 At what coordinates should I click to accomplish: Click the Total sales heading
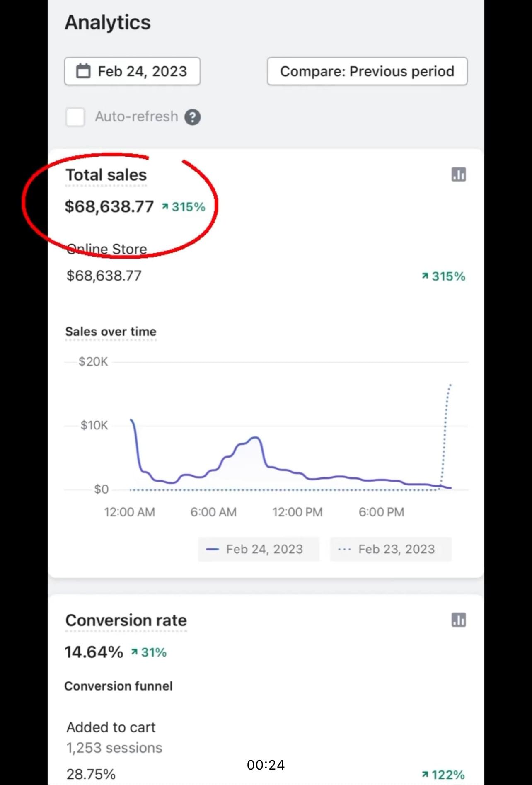[x=106, y=175]
